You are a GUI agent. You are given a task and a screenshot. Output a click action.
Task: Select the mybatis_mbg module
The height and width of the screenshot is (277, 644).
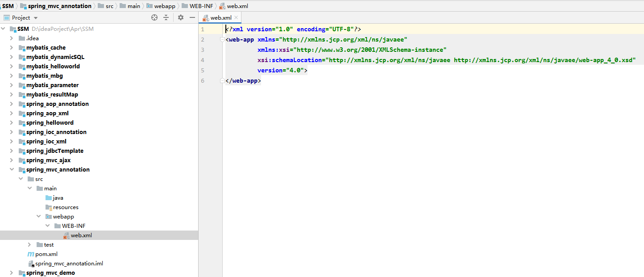click(x=44, y=76)
